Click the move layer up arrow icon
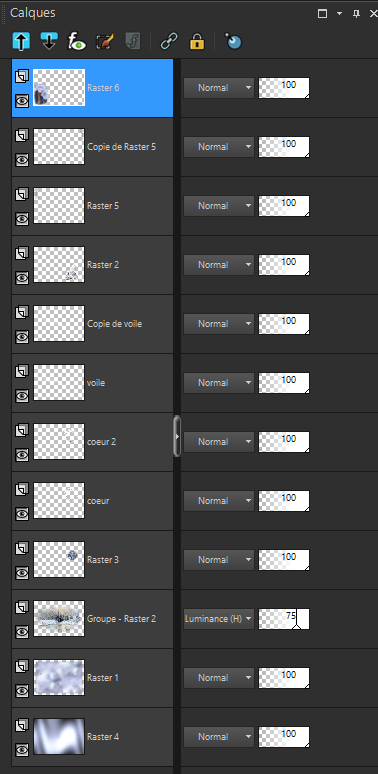 21,41
